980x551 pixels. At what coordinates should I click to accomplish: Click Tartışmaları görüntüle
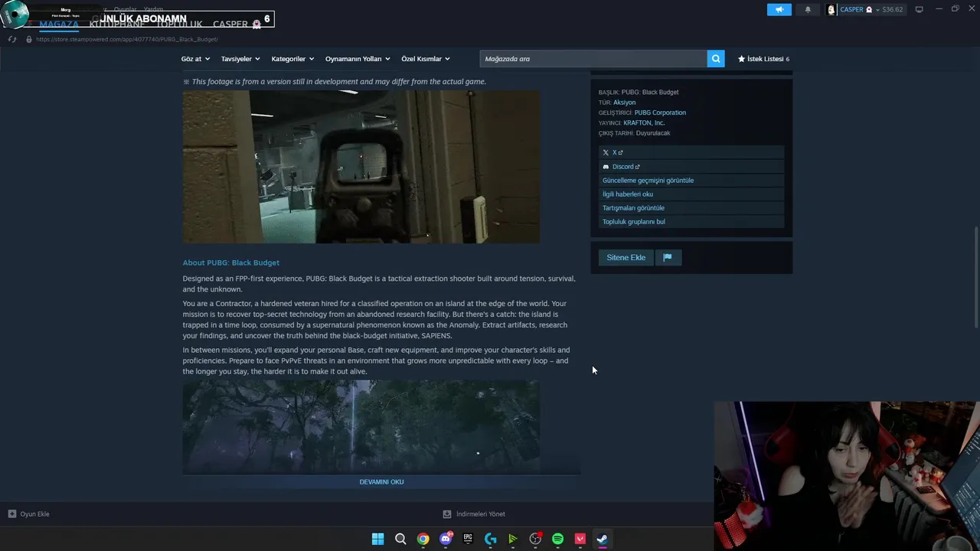691,207
